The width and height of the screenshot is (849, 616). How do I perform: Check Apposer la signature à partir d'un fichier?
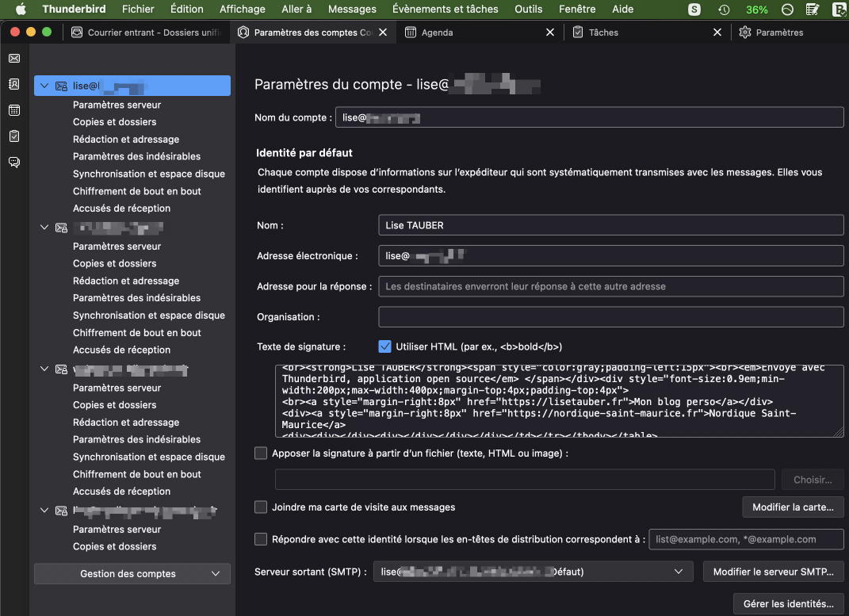point(261,453)
